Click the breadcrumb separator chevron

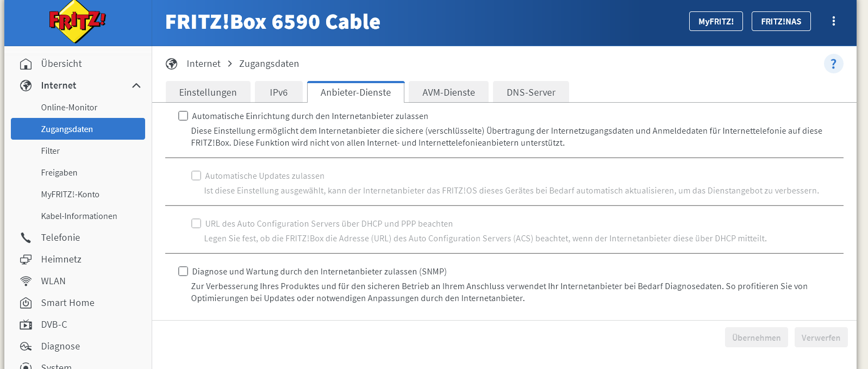tap(230, 64)
